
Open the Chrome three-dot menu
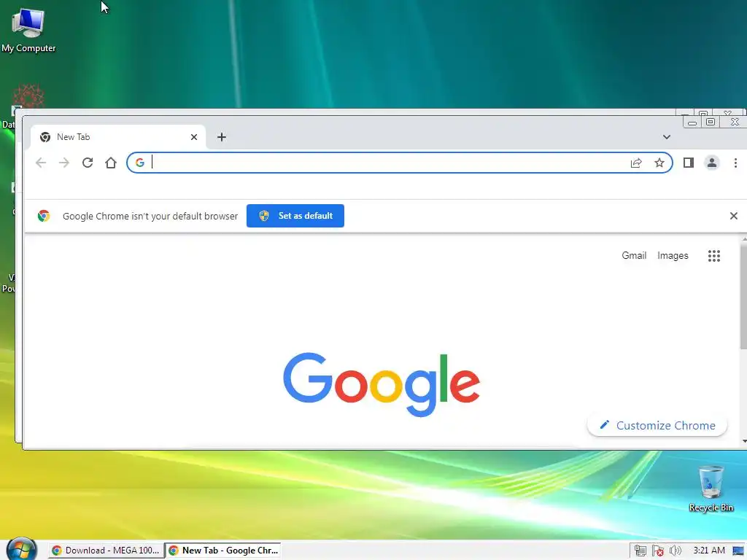735,163
